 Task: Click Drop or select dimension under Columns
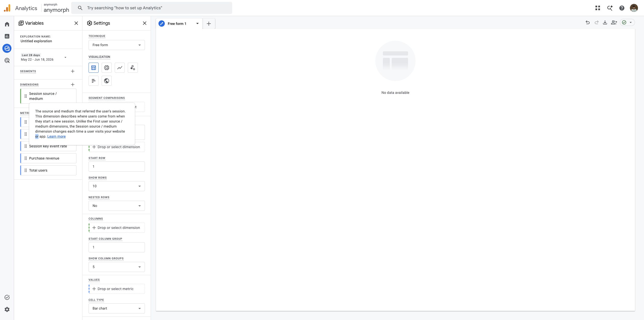click(x=117, y=228)
